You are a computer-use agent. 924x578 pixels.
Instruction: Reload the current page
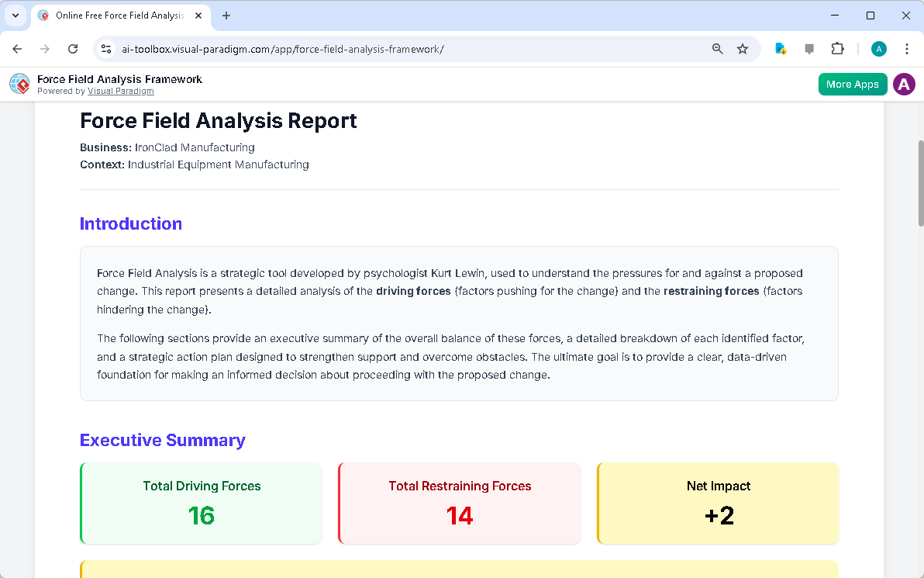tap(73, 48)
